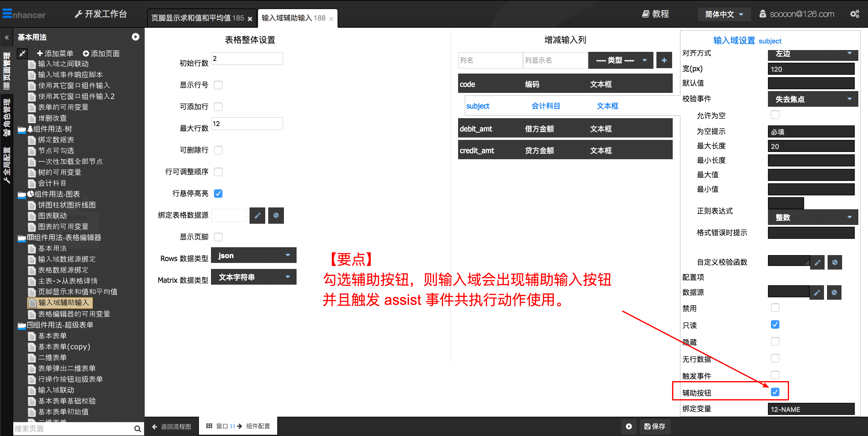
Task: Toggle the 行悬停高亮 checkbox
Action: pyautogui.click(x=218, y=194)
